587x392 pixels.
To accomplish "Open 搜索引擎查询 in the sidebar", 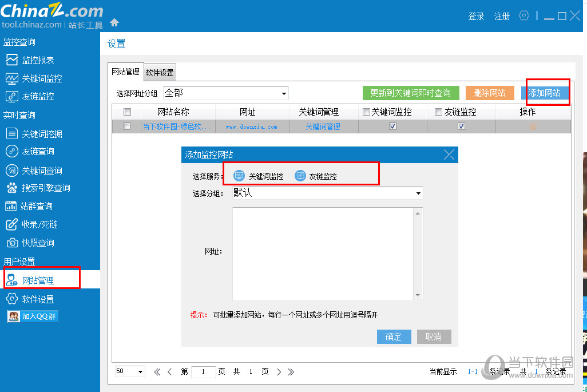I will [38, 188].
